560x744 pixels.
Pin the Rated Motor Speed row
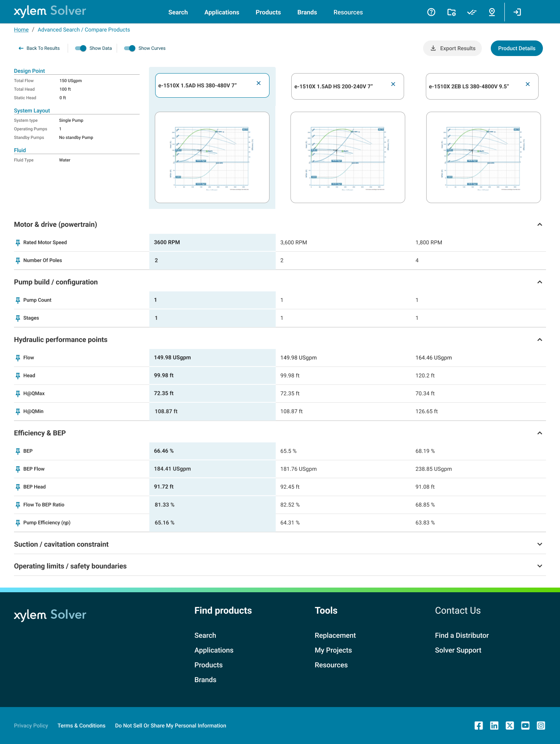[x=17, y=243]
